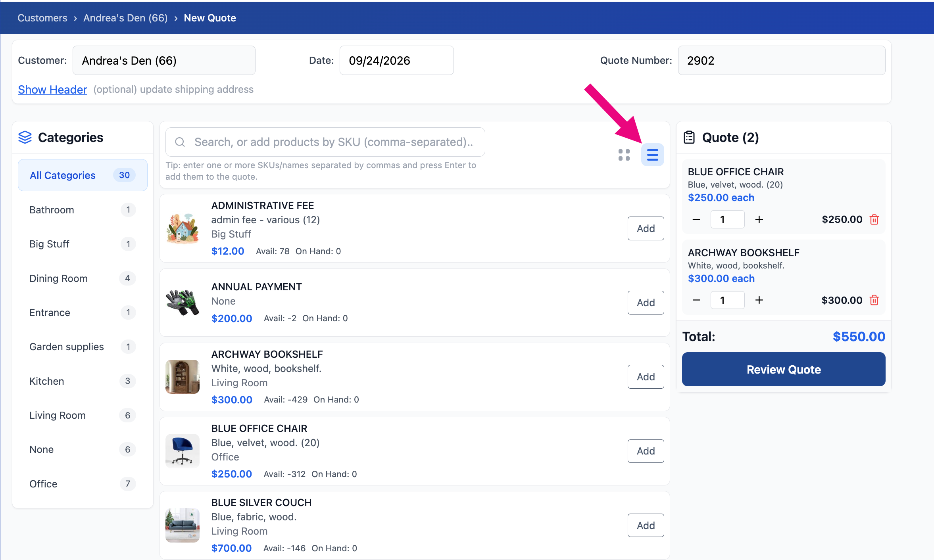Viewport: 934px width, 560px height.
Task: Click ADMINISTRATIVE FEE product title
Action: tap(263, 205)
